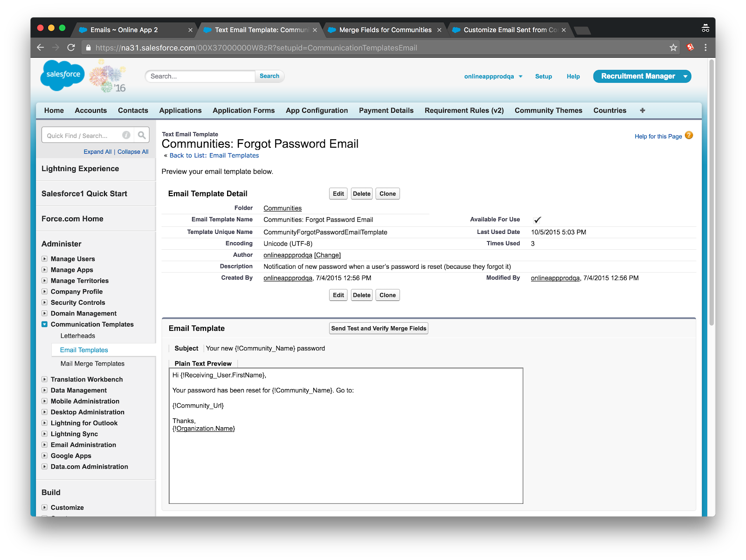Select Mail Merge Templates in sidebar

tap(92, 364)
